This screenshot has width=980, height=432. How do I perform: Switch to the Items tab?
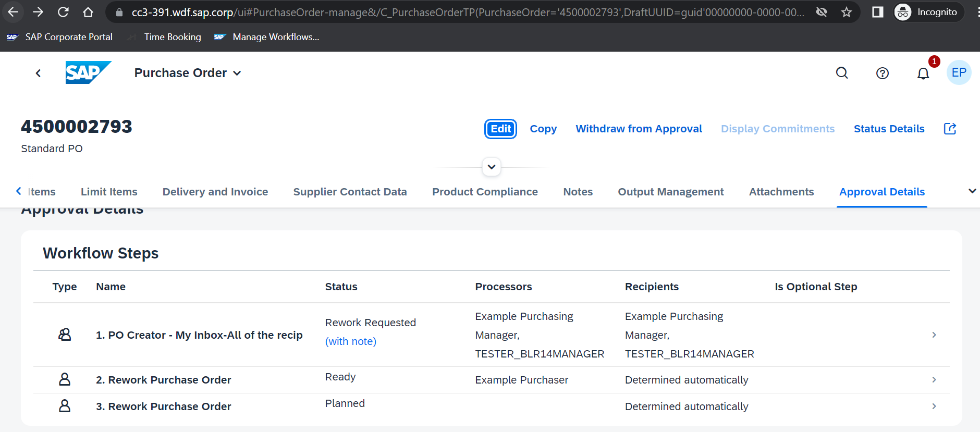(42, 192)
